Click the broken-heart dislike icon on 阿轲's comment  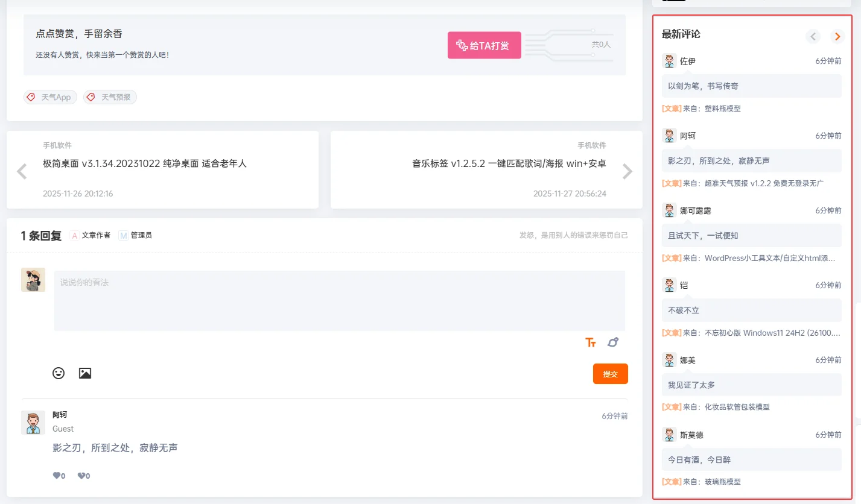[83, 476]
